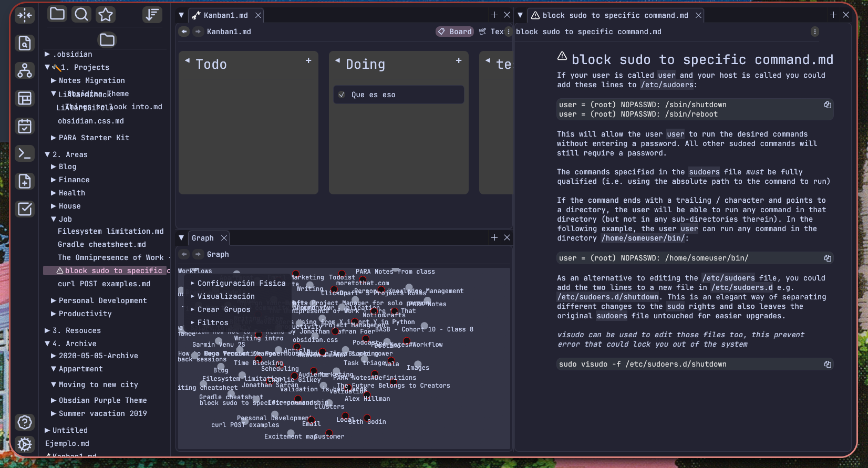Copy the /home/someuser/bin/ code block
868x468 pixels.
click(828, 258)
